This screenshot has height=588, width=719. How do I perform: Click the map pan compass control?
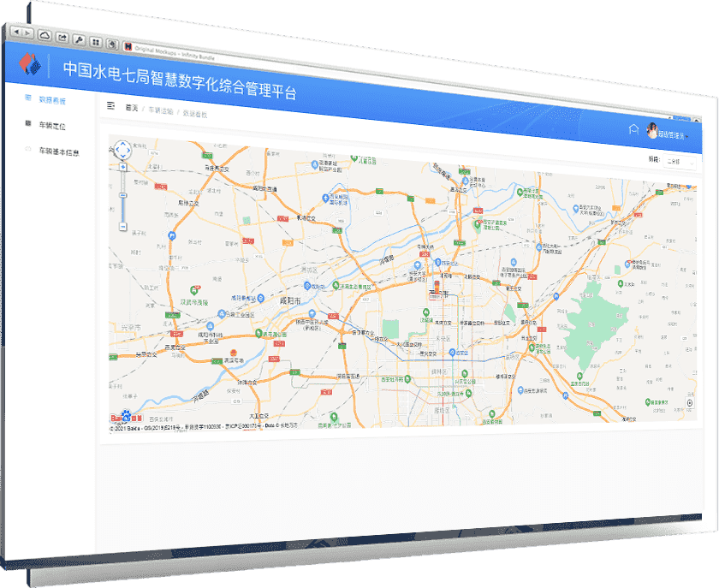[x=122, y=151]
